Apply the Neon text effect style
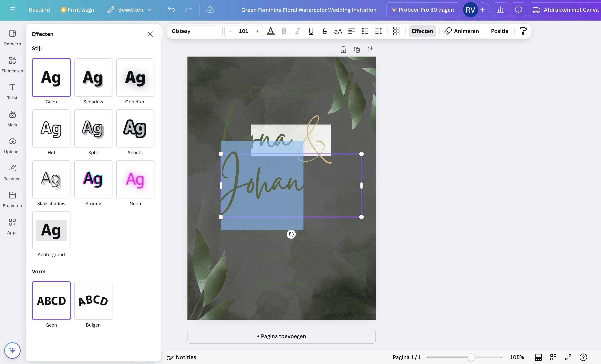This screenshot has width=601, height=364. click(x=135, y=180)
